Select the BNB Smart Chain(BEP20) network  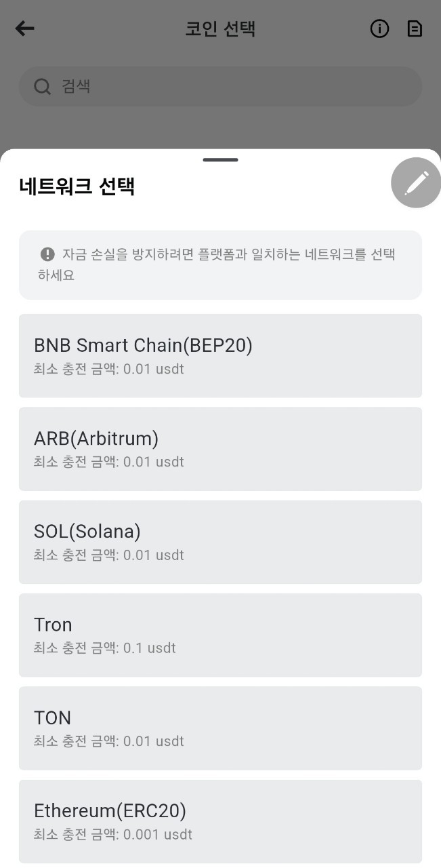click(220, 355)
